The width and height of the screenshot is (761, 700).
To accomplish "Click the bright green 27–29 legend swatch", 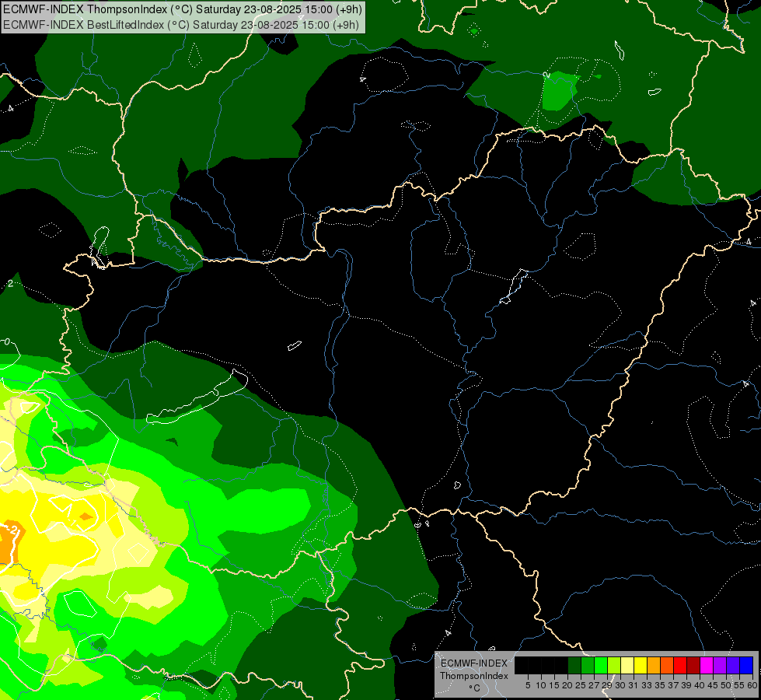I will 601,665.
